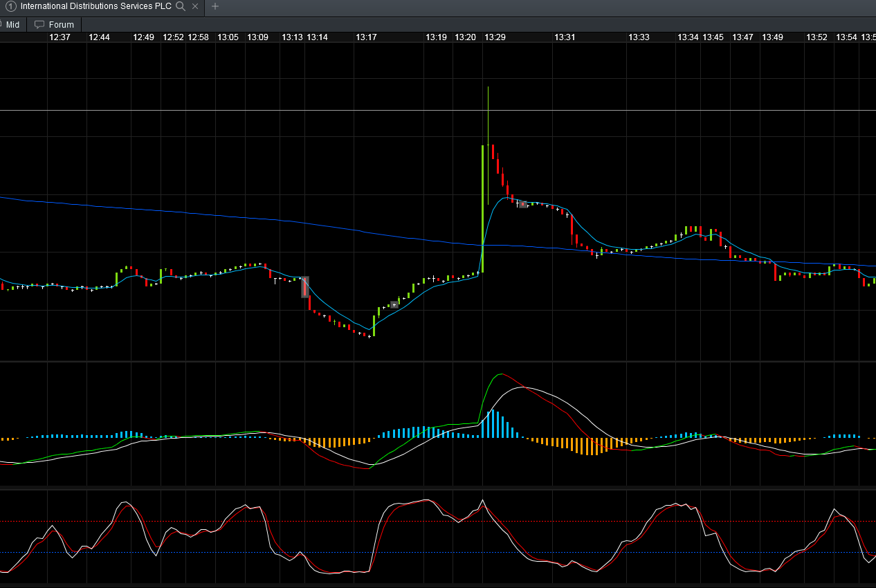
Task: Close the International Distributions Services PLC tab
Action: pos(196,6)
